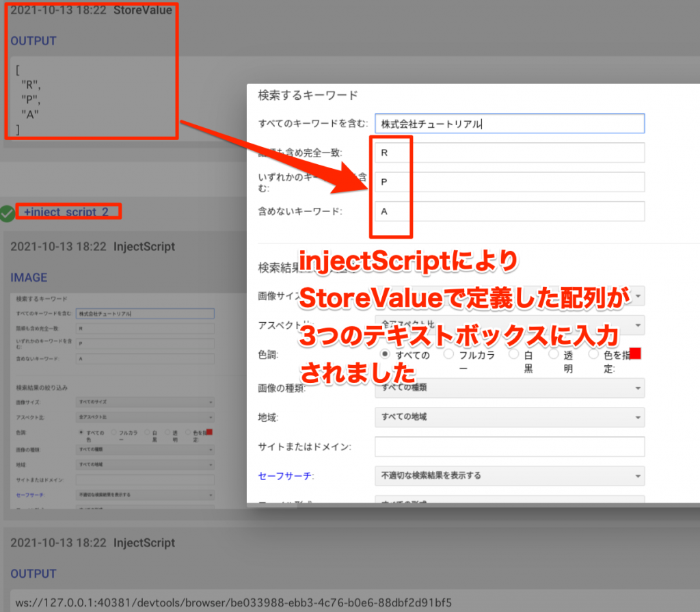Expand the 画像の種類 dropdown
The image size is (700, 612).
coord(510,388)
